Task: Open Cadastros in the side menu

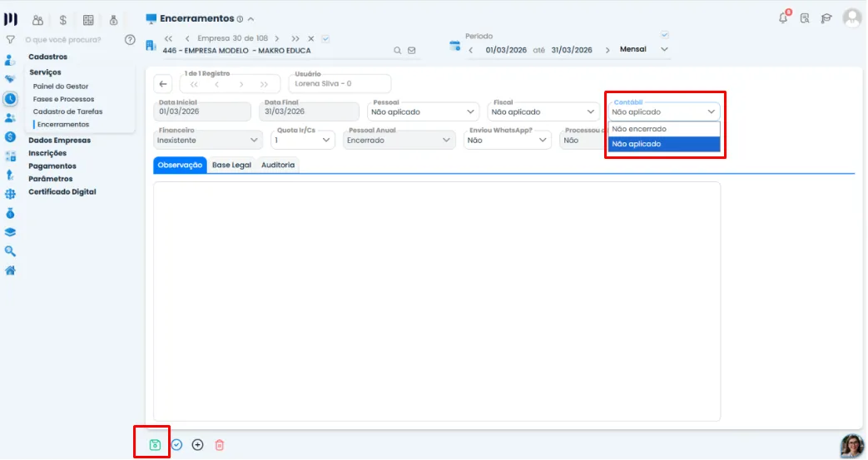Action: [x=48, y=57]
